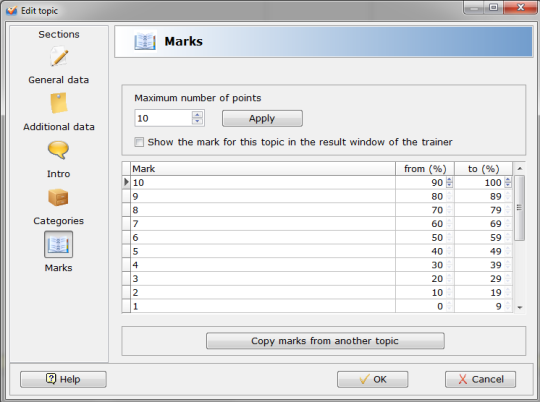The image size is (540, 402).
Task: Click the Additional data label
Action: pyautogui.click(x=59, y=127)
